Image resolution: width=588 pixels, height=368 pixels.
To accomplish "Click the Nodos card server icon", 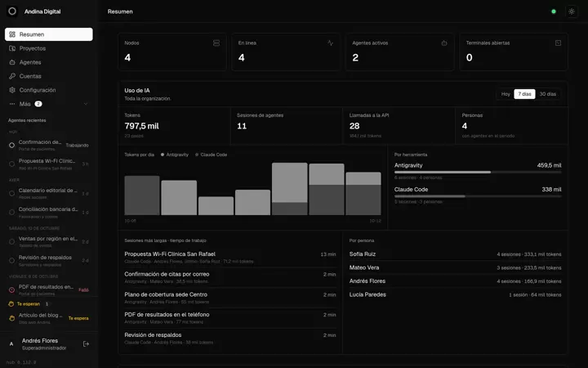I will (x=216, y=43).
